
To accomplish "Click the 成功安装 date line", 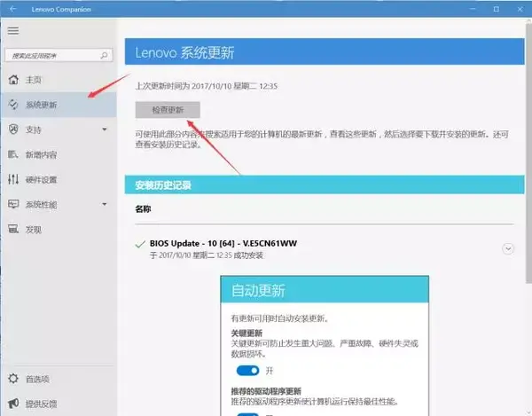I will [x=207, y=255].
